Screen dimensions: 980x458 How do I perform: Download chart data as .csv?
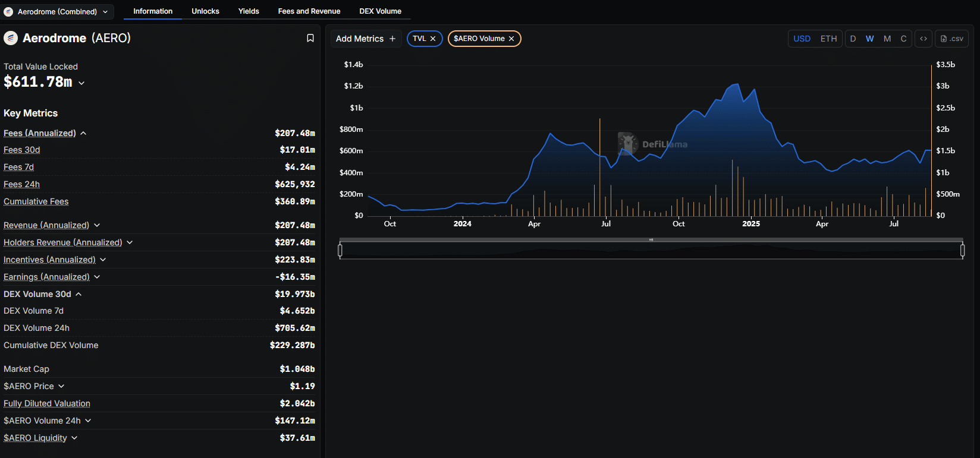pos(952,39)
